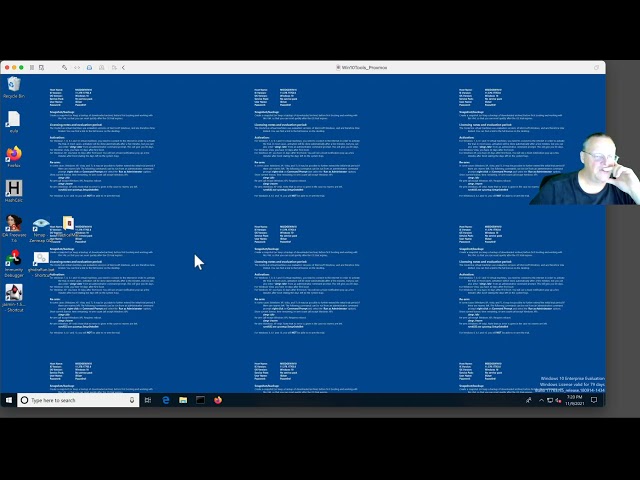Image resolution: width=640 pixels, height=480 pixels.
Task: Click the greyed sharing icon in VM toolbar
Action: [x=114, y=67]
